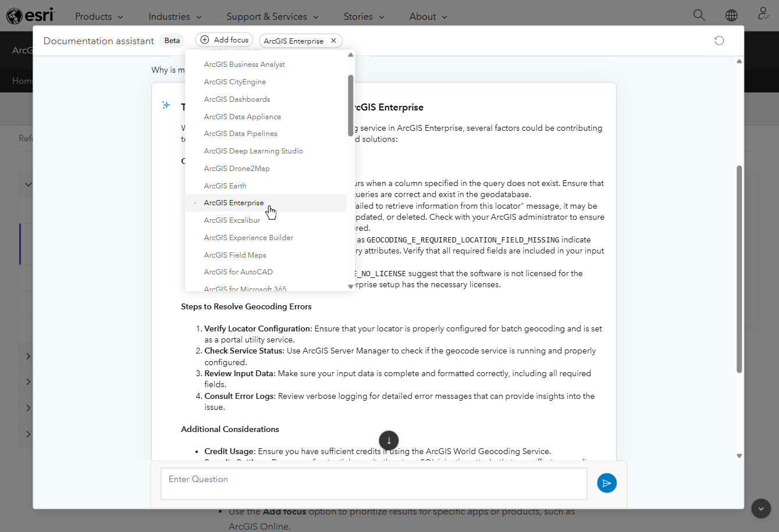
Task: Select ArcGIS Field Maps from the focus list
Action: pyautogui.click(x=235, y=255)
